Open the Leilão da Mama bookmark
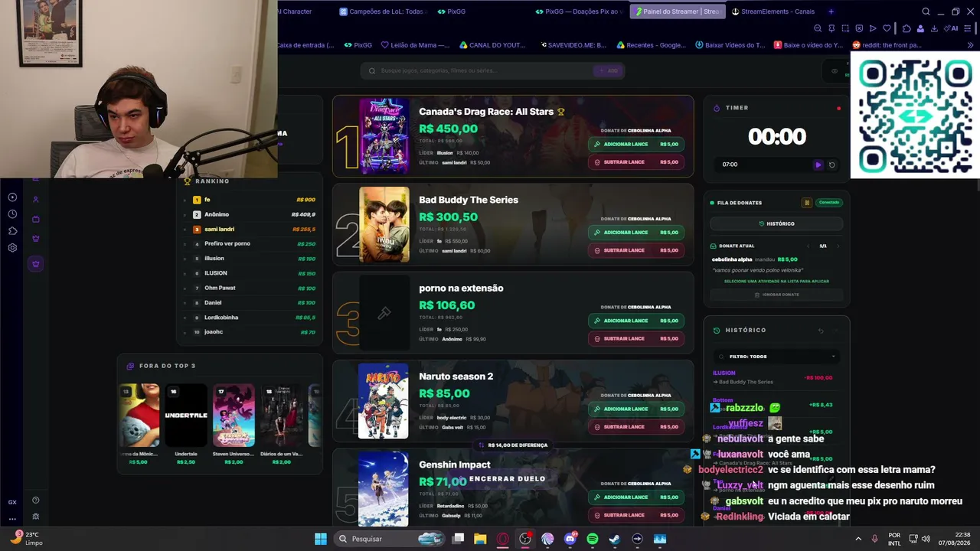Image resolution: width=980 pixels, height=551 pixels. (415, 45)
